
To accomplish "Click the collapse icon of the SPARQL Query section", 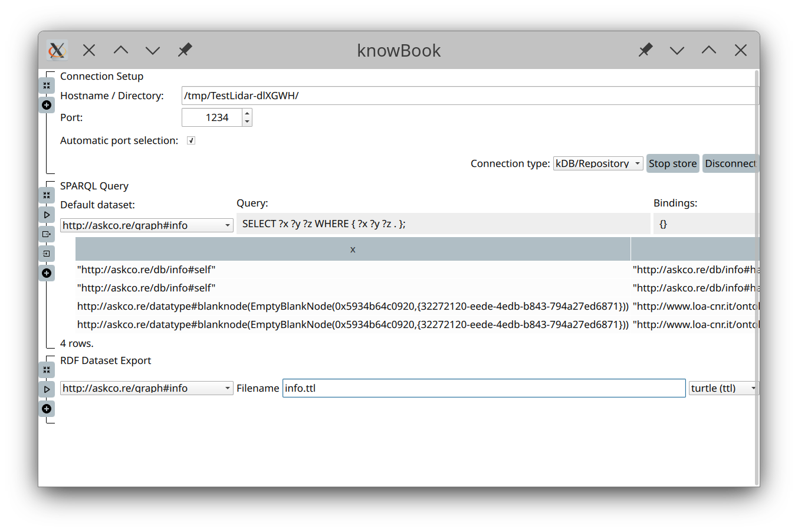I will point(46,195).
